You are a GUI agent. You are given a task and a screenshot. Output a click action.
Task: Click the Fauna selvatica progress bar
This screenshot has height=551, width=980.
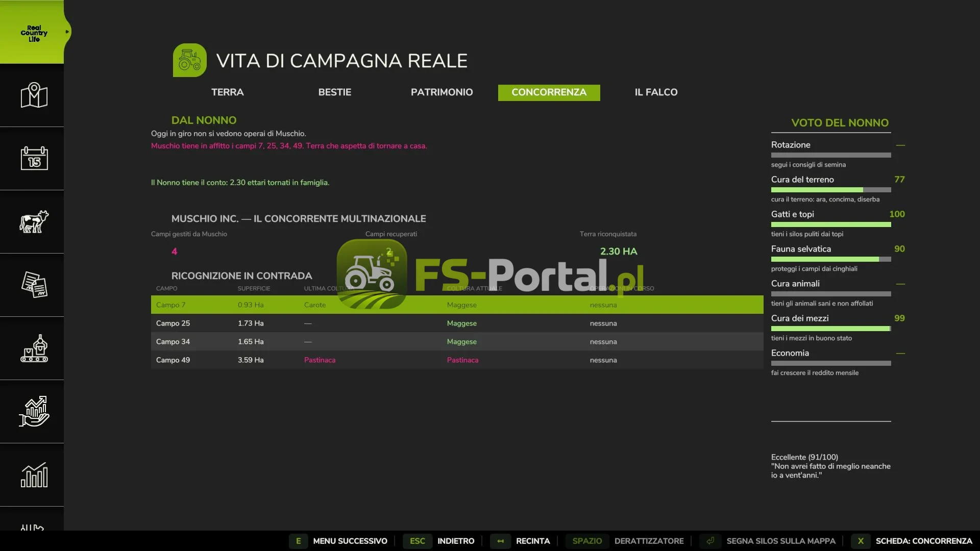click(831, 259)
